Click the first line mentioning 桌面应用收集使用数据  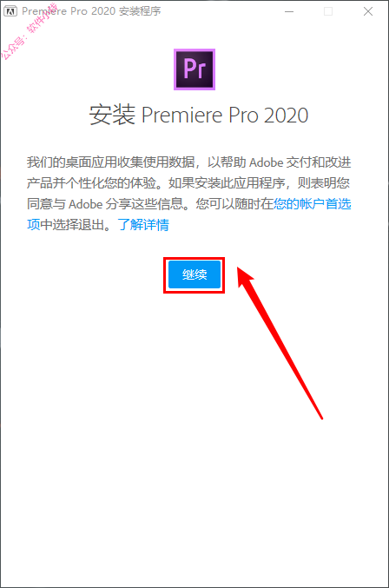(x=189, y=162)
